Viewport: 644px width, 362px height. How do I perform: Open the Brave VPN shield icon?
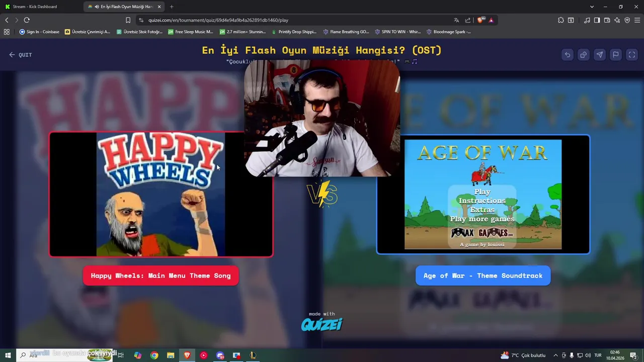pyautogui.click(x=627, y=20)
